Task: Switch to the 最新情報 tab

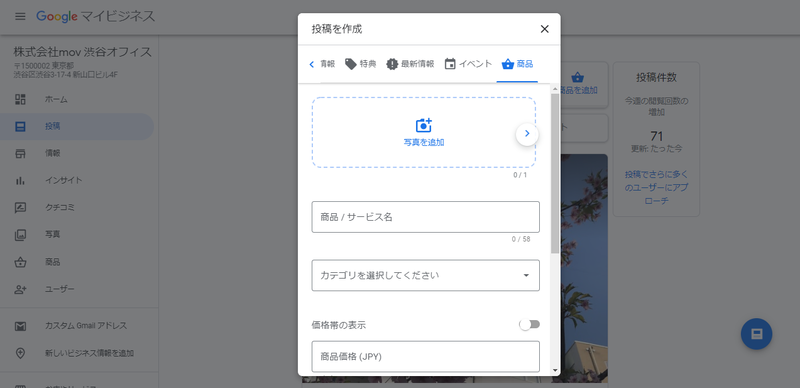Action: pos(410,64)
